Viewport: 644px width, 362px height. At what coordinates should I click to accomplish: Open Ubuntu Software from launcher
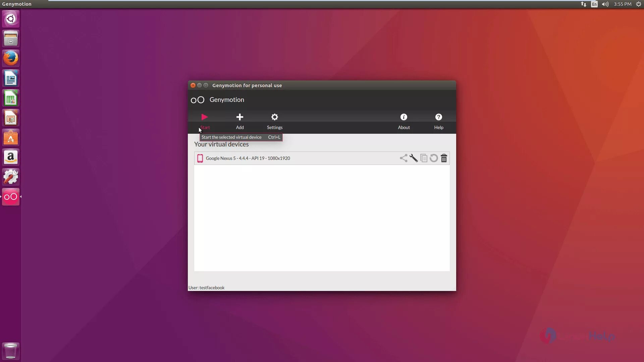pyautogui.click(x=11, y=137)
